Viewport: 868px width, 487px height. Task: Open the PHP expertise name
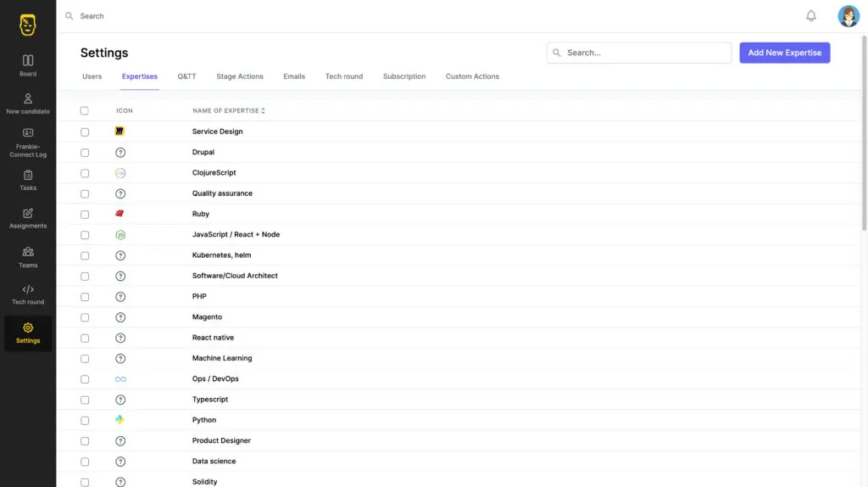[x=199, y=296]
